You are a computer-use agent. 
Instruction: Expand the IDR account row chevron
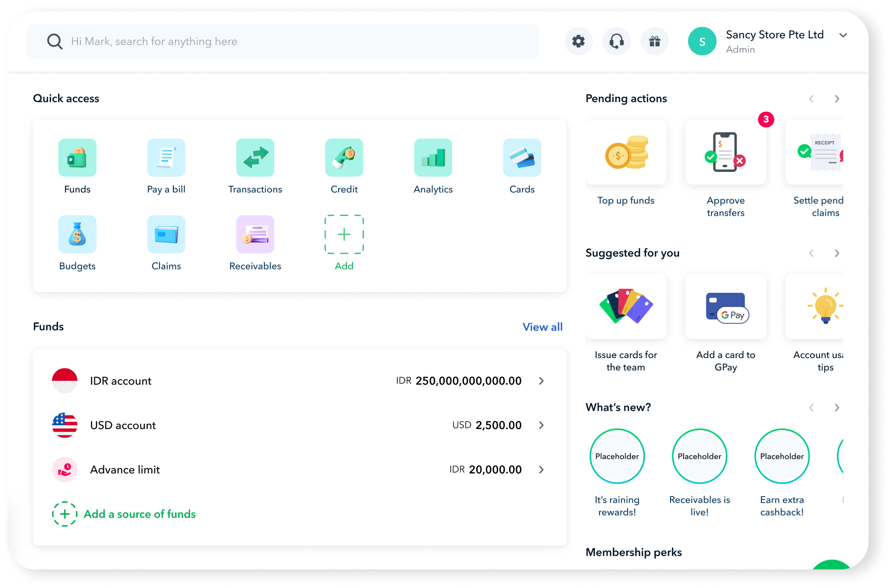[x=541, y=381]
